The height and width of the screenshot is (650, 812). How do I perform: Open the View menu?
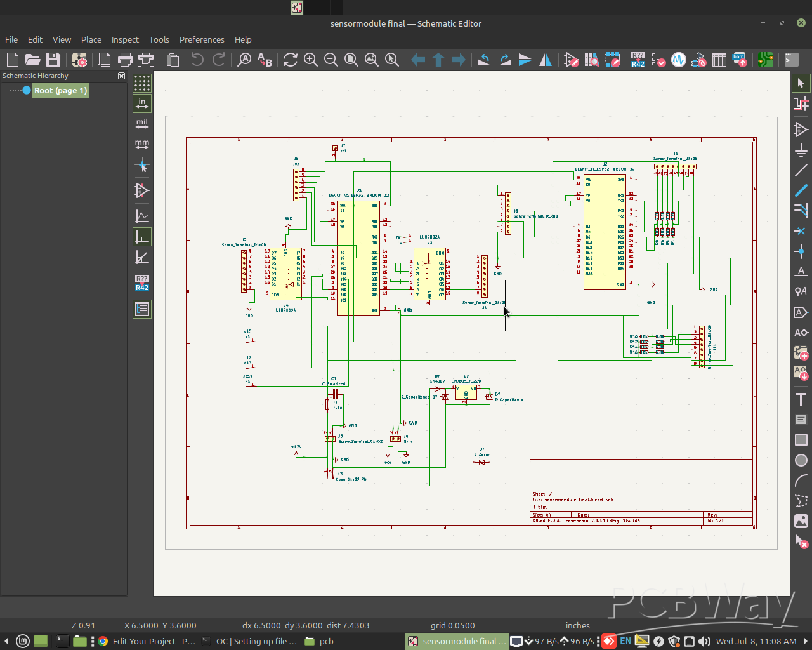pos(62,39)
